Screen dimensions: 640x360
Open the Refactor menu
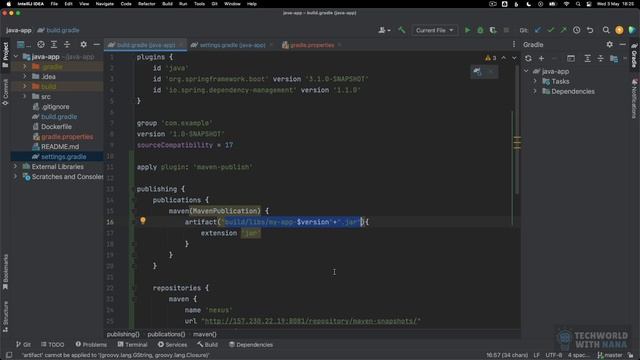pyautogui.click(x=147, y=4)
